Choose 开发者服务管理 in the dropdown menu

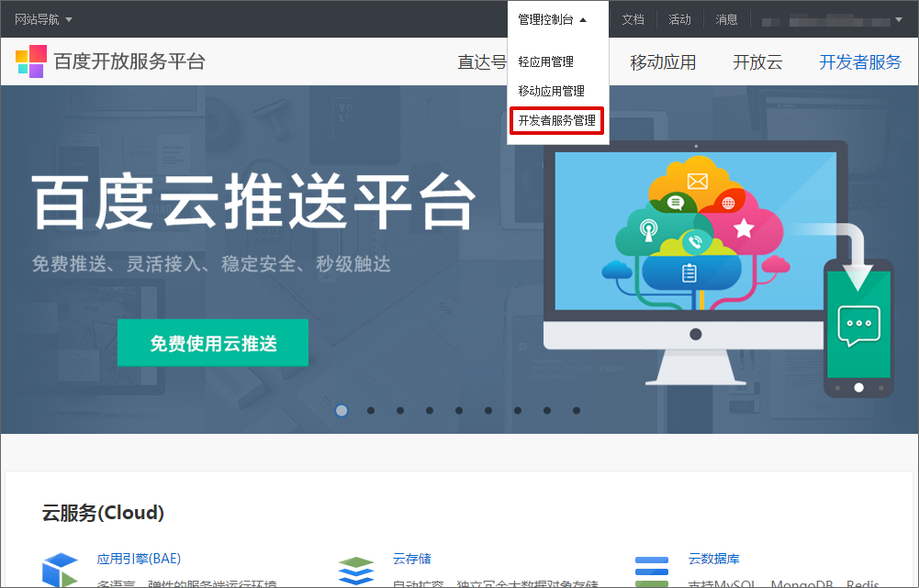(556, 121)
